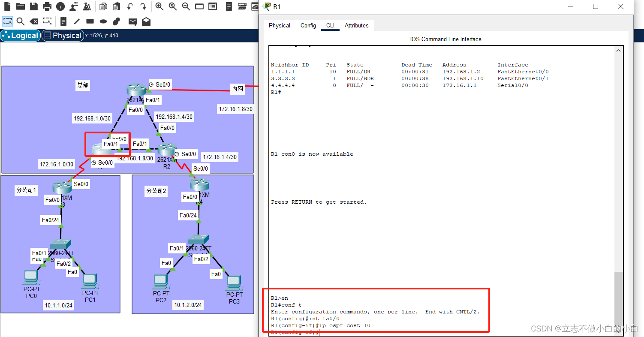Select the branch 1 router above Fa0/24

[62, 187]
